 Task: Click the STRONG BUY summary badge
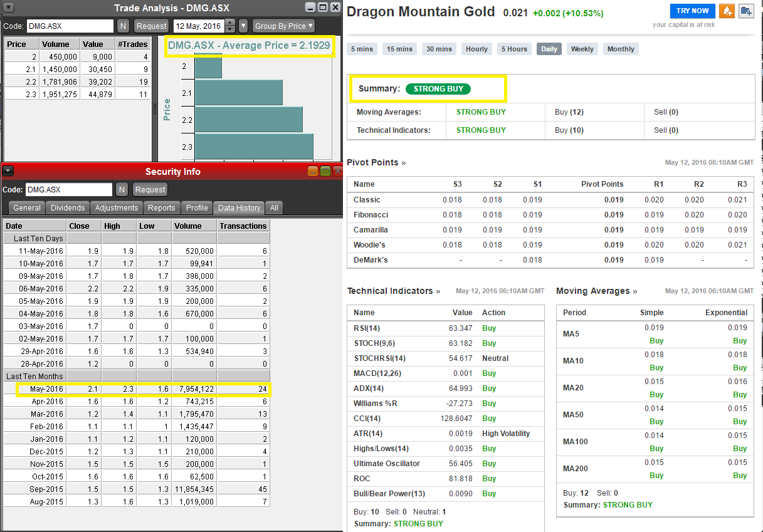pos(438,89)
